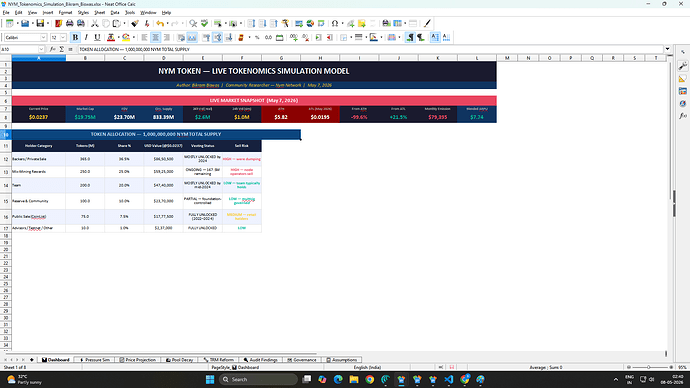Toggle Left-To-Right text direction
This screenshot has height=388, width=690.
(x=410, y=37)
